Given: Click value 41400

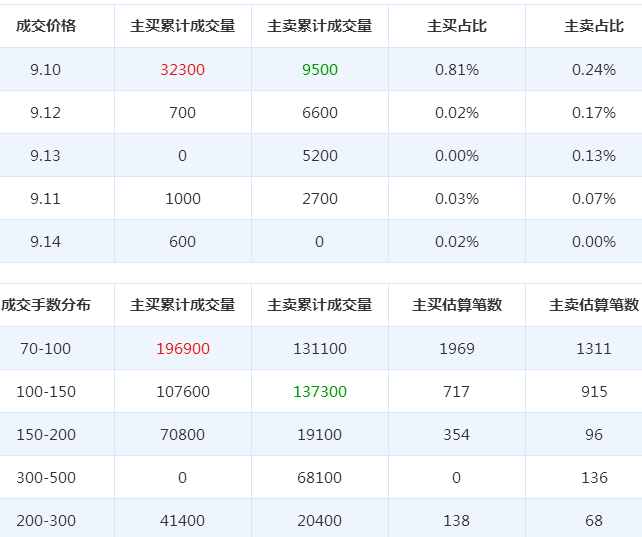Looking at the screenshot, I should pyautogui.click(x=183, y=521).
